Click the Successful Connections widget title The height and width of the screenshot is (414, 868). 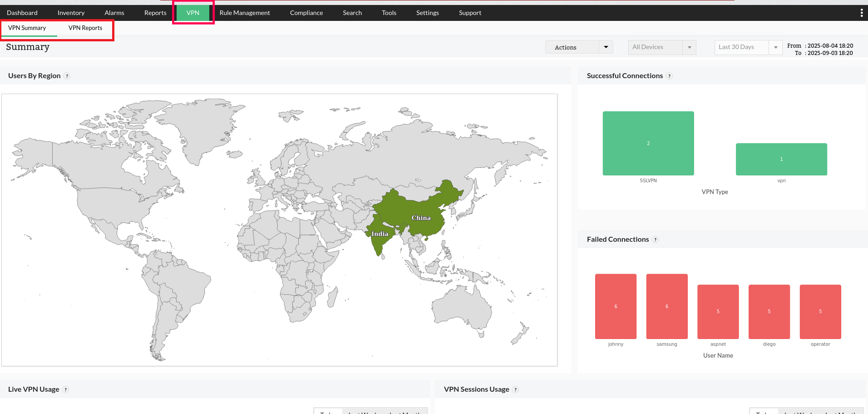[625, 76]
